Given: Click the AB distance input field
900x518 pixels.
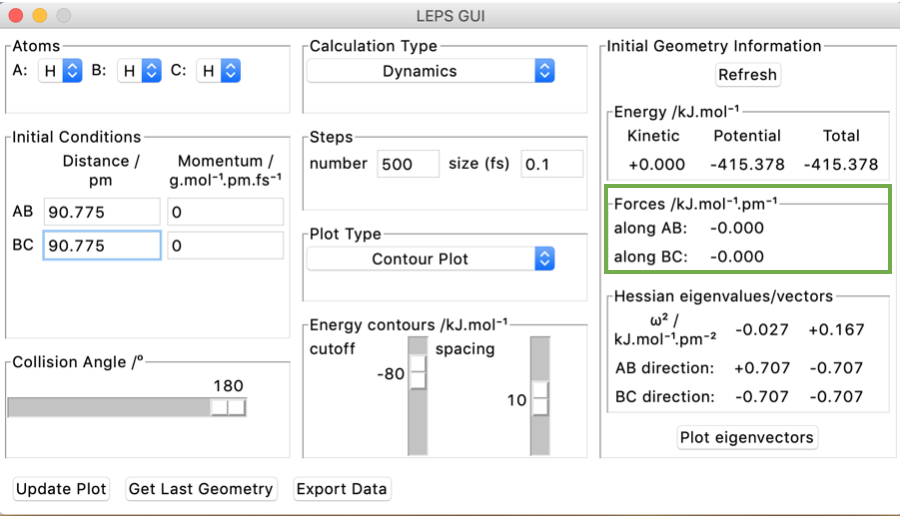Looking at the screenshot, I should [101, 212].
